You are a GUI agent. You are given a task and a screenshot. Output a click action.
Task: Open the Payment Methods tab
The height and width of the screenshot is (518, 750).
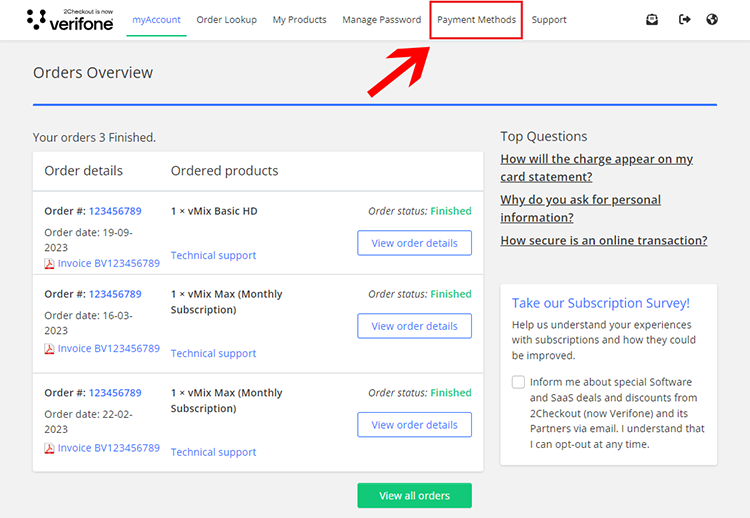point(476,20)
